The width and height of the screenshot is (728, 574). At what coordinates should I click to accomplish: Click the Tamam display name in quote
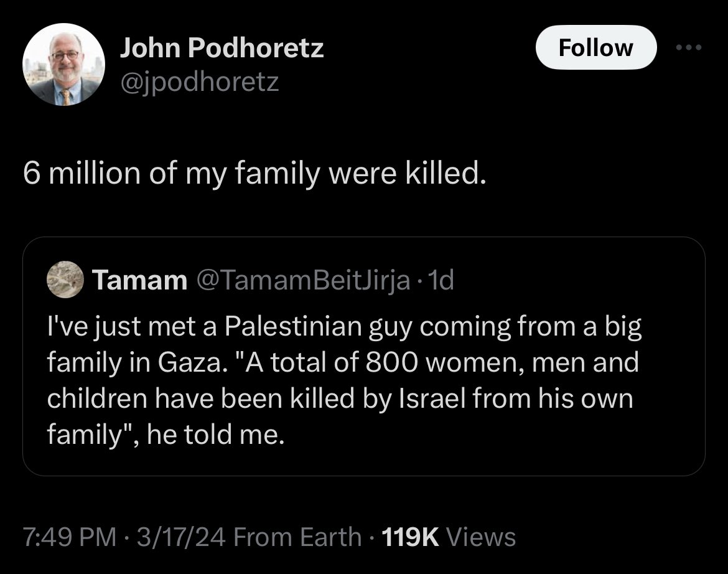pos(139,281)
